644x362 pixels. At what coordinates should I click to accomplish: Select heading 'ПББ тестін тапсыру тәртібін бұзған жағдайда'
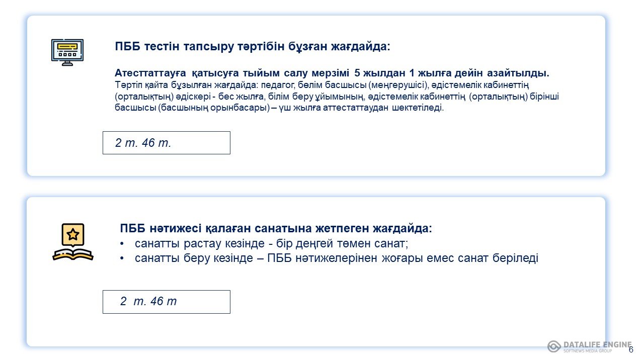253,47
